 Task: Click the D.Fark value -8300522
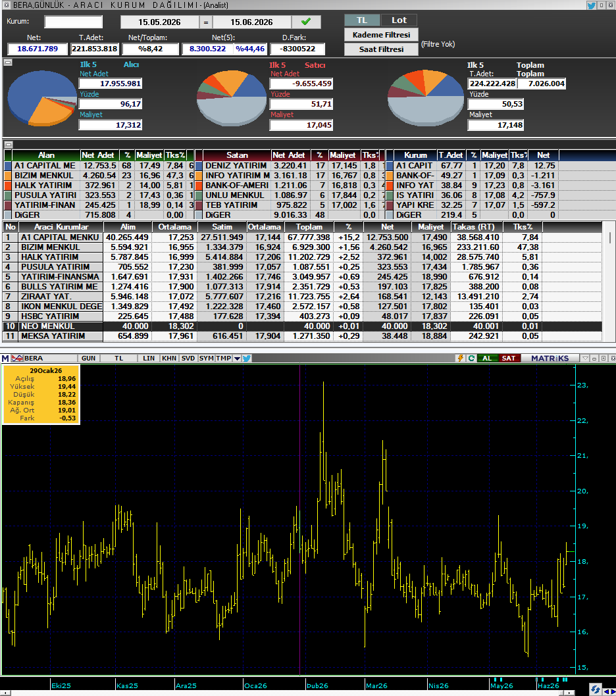(x=297, y=49)
